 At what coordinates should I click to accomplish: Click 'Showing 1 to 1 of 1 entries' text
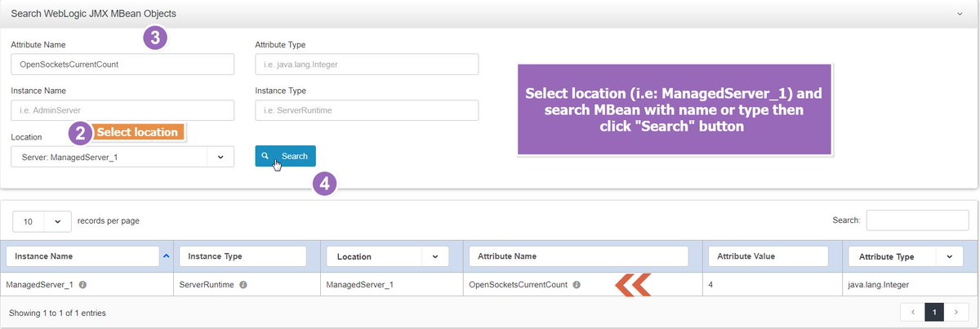57,313
